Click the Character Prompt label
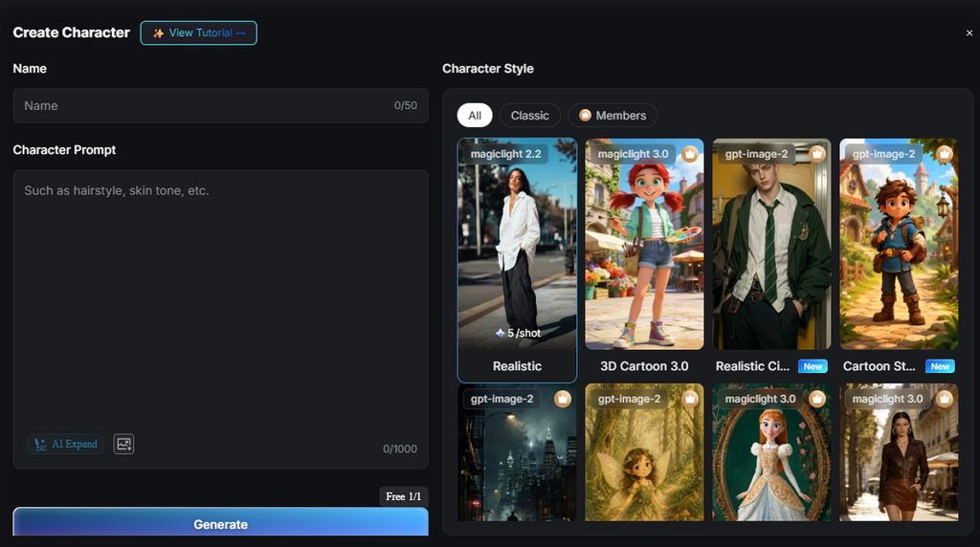Image resolution: width=980 pixels, height=547 pixels. pyautogui.click(x=64, y=150)
